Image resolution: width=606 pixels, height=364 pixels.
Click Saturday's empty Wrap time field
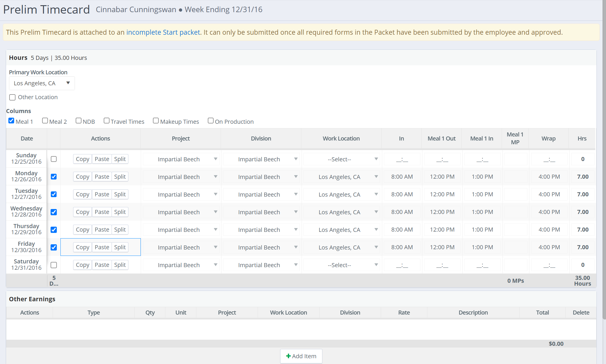click(x=549, y=265)
